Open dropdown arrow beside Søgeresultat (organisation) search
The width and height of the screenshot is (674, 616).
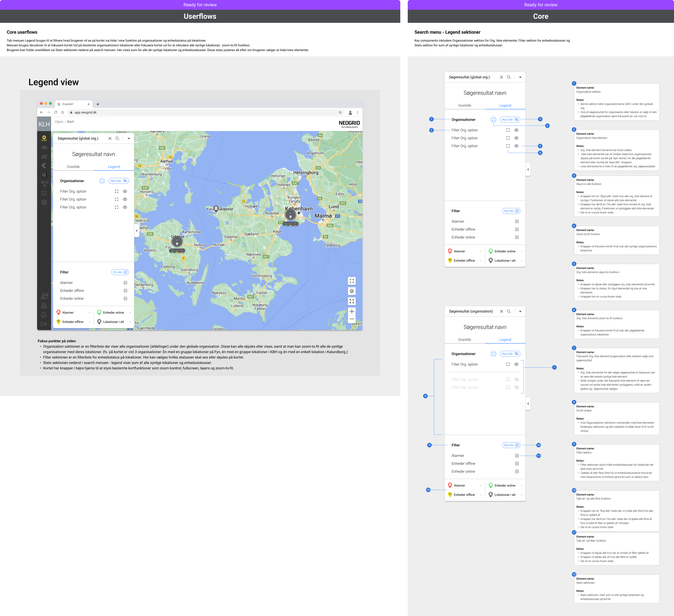tap(520, 311)
